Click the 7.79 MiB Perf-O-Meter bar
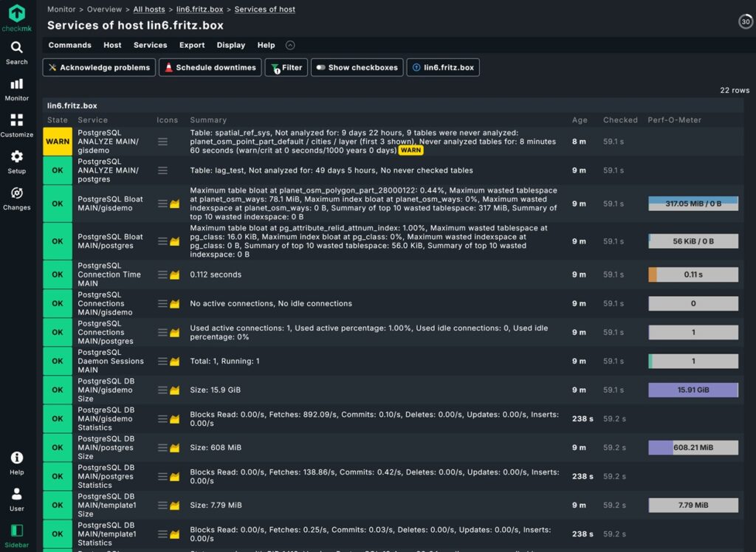 (x=693, y=506)
